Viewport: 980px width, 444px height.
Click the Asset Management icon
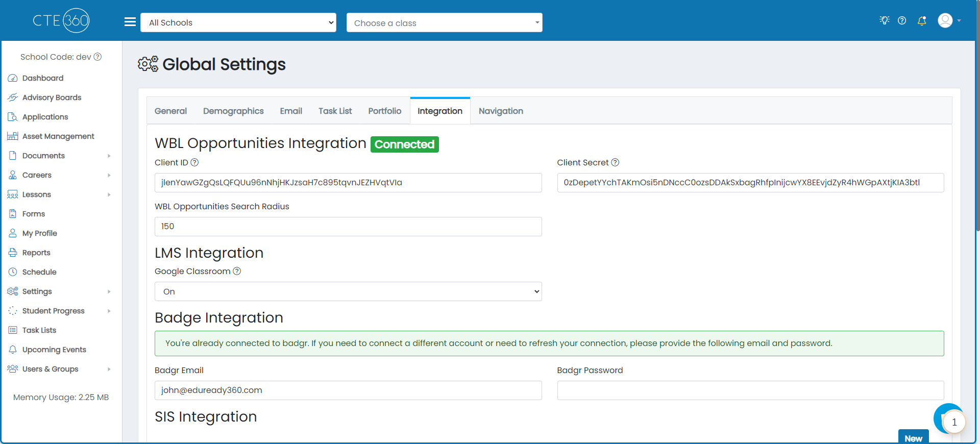click(x=13, y=136)
